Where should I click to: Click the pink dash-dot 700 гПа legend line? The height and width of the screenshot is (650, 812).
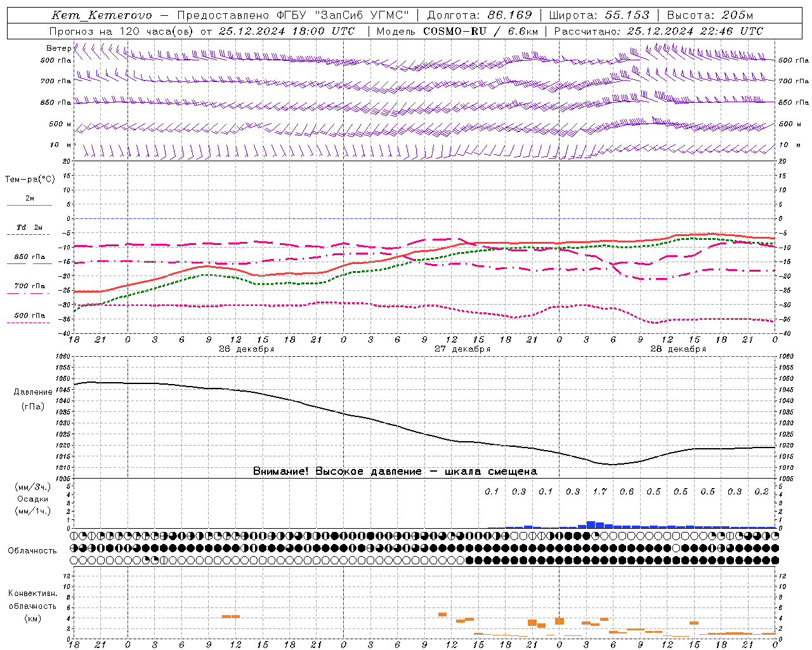[x=28, y=293]
